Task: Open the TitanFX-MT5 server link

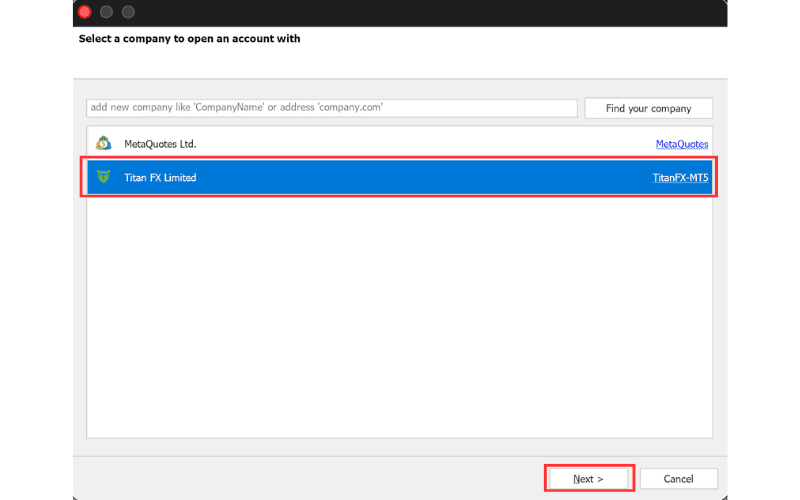Action: point(680,178)
